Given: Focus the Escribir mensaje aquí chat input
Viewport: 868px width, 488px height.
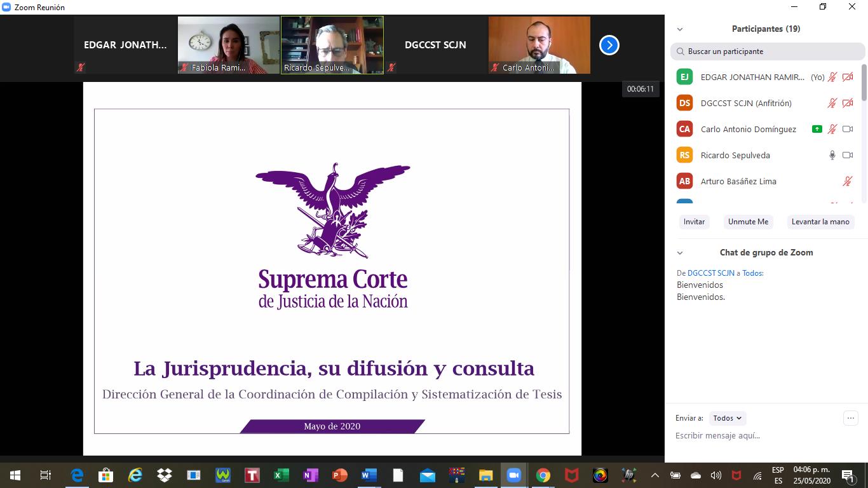Looking at the screenshot, I should pyautogui.click(x=766, y=436).
